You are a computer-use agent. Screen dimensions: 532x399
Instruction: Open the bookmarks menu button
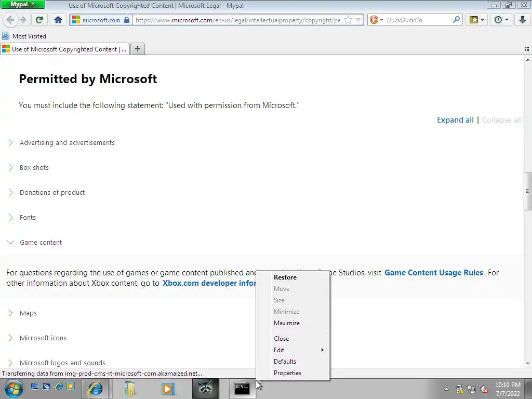[477, 20]
